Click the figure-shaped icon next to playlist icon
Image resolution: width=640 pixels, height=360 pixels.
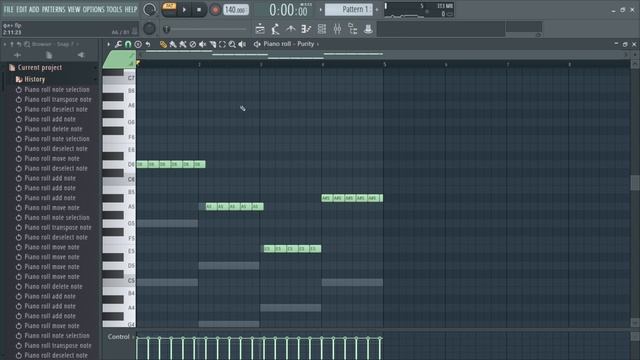[276, 29]
